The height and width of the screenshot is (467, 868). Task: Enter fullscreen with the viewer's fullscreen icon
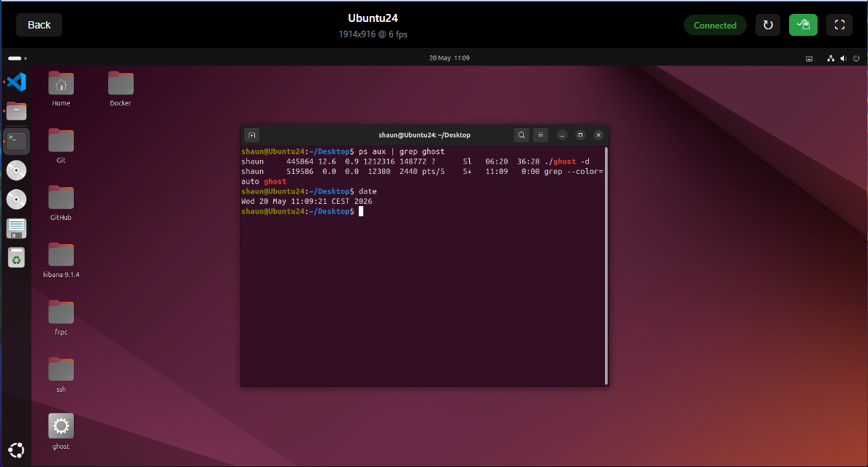click(x=840, y=25)
